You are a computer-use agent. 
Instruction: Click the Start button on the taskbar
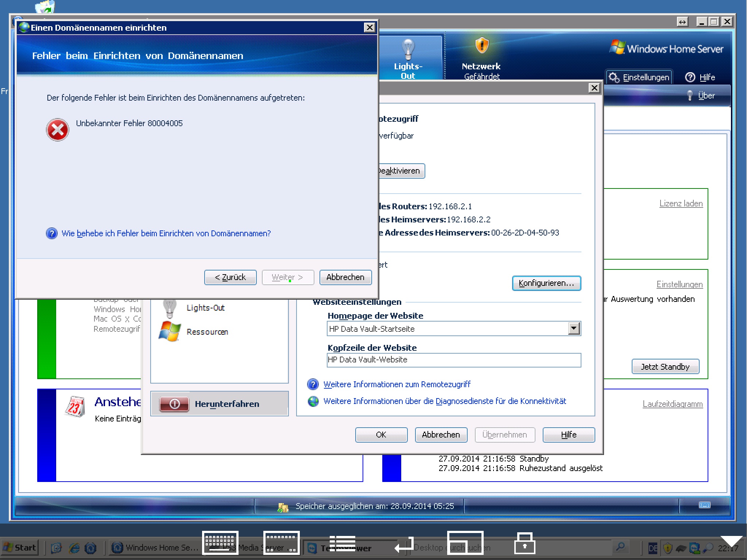pos(20,548)
